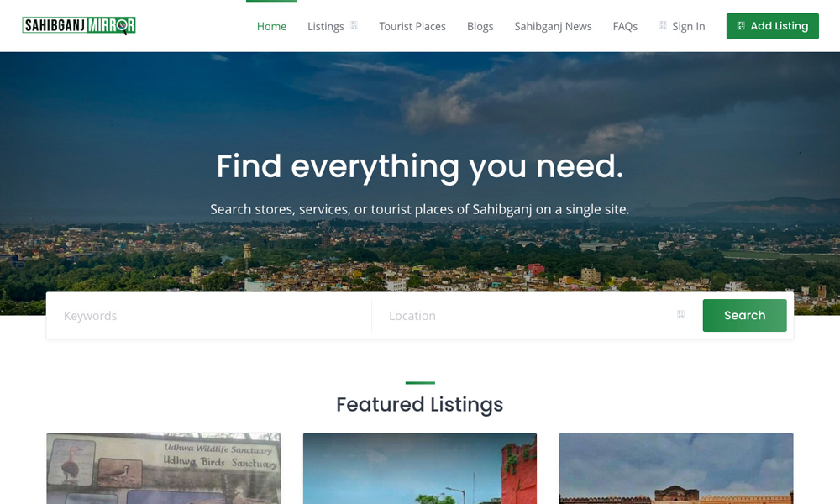Click the Add Listing button

coord(773,26)
